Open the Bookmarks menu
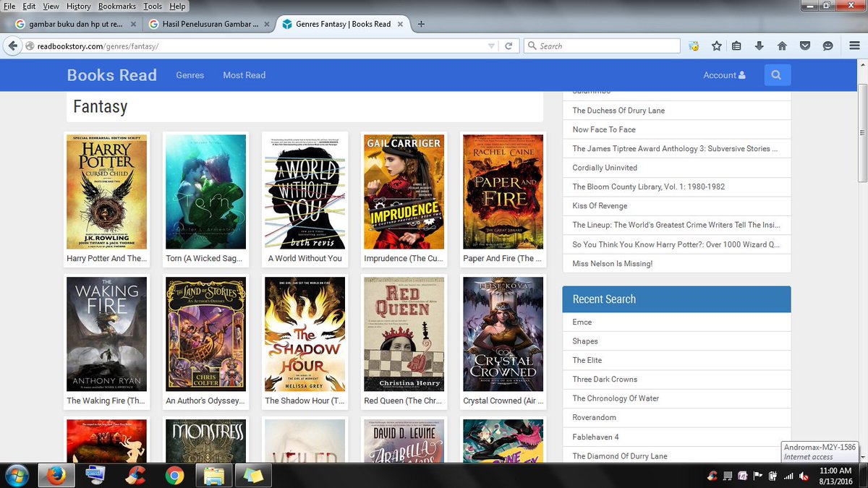 point(117,6)
